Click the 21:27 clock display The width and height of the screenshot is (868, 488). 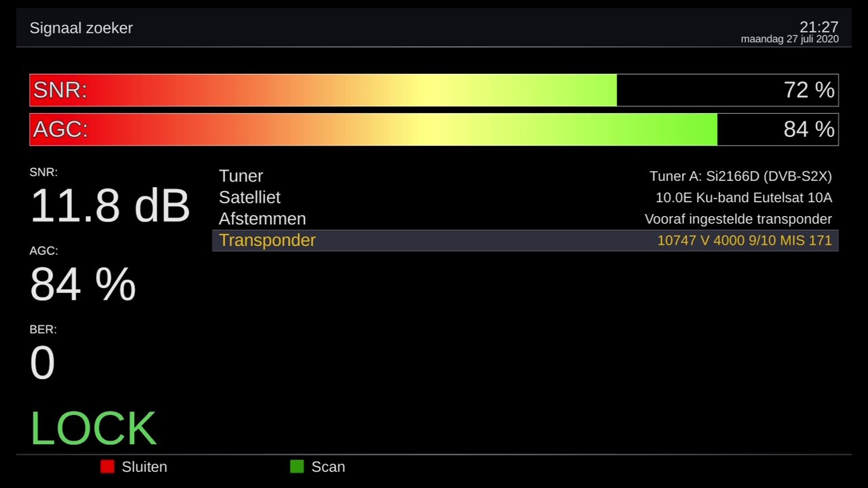pos(818,27)
